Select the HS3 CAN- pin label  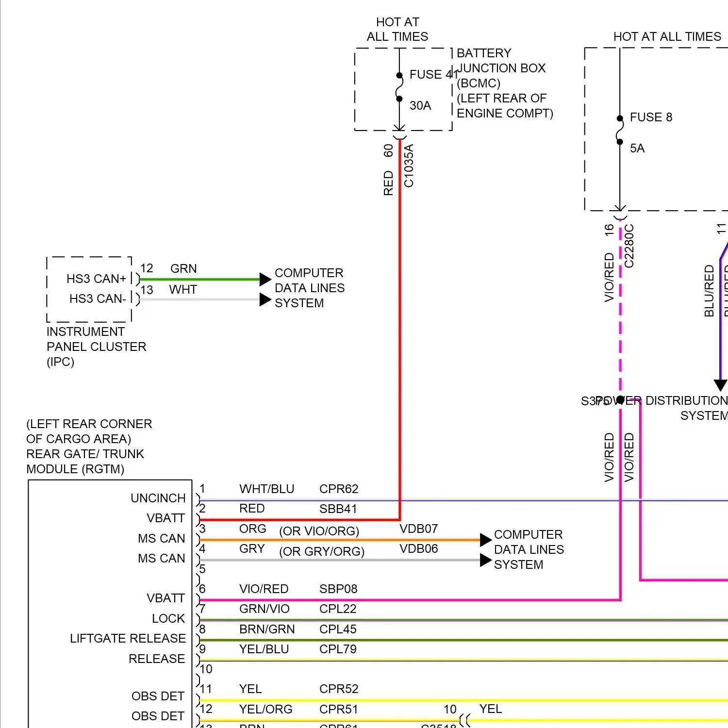coord(98,298)
